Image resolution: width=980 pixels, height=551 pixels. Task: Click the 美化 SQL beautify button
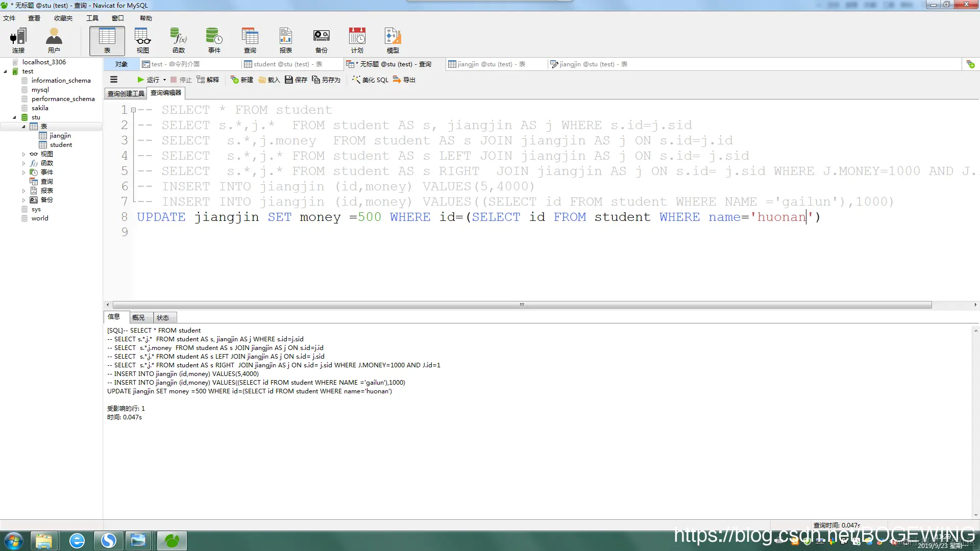coord(370,80)
